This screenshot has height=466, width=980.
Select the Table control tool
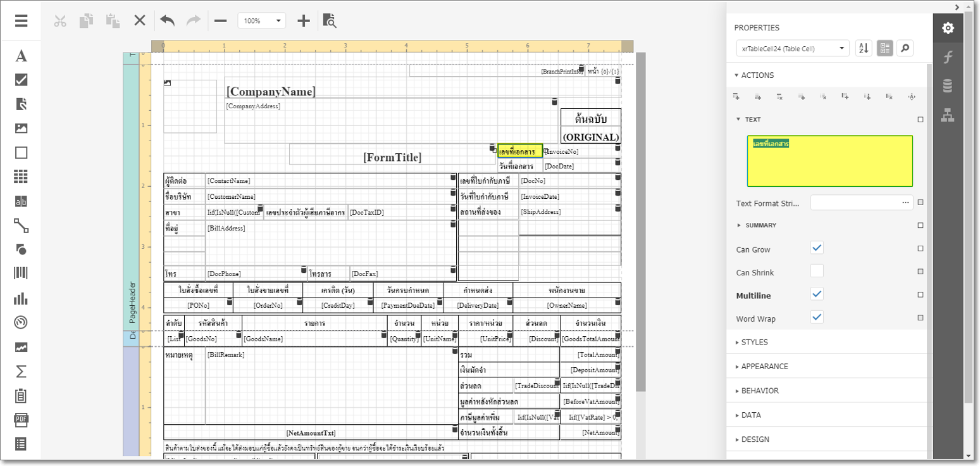coord(21,177)
